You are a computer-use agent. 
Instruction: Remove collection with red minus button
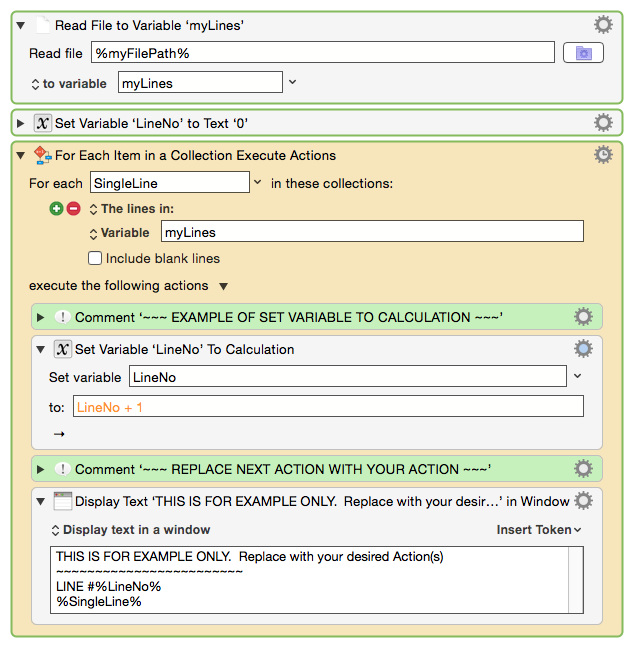pos(73,209)
